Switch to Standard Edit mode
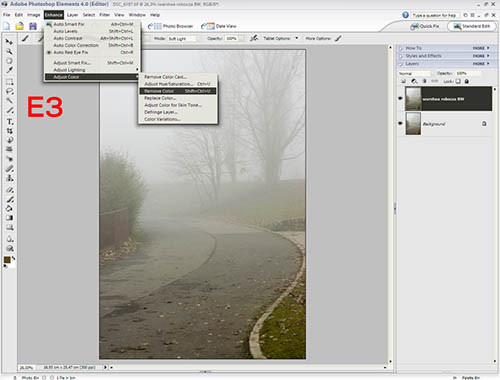500x380 pixels. pos(472,26)
